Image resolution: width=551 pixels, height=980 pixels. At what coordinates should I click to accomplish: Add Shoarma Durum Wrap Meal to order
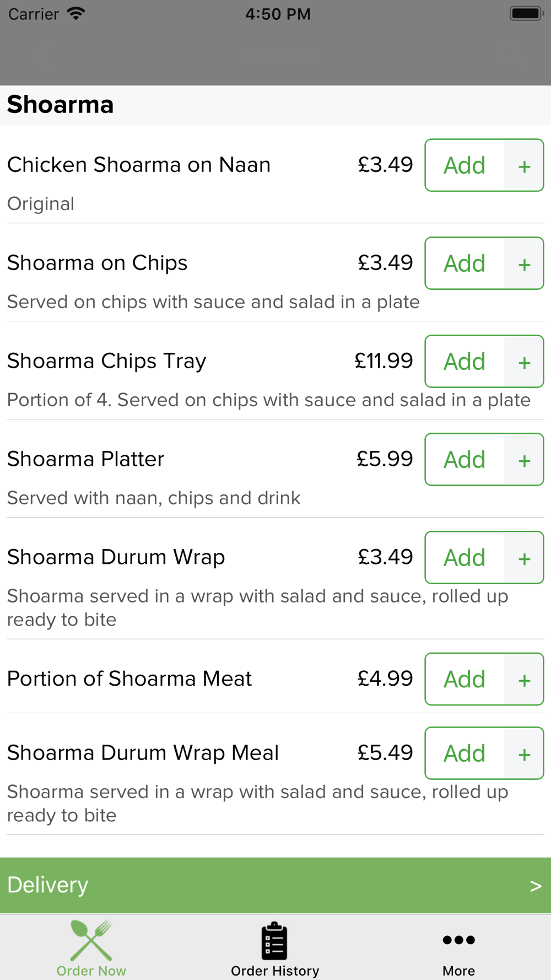coord(464,753)
